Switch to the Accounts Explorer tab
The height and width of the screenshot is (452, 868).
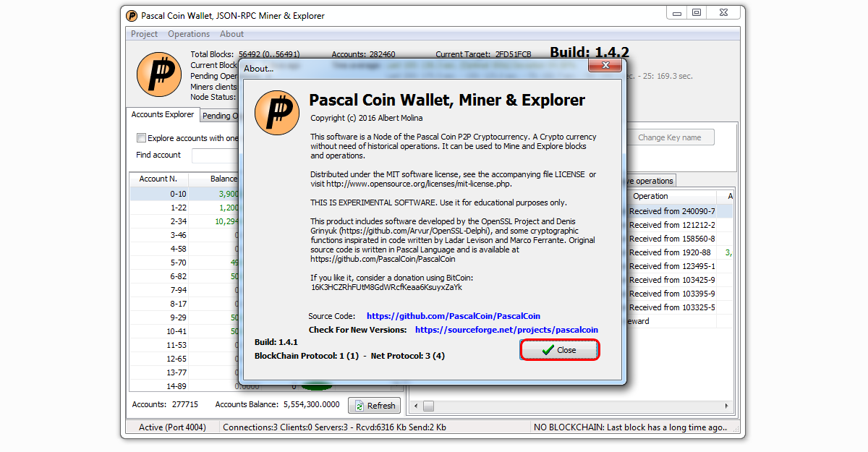(x=163, y=115)
